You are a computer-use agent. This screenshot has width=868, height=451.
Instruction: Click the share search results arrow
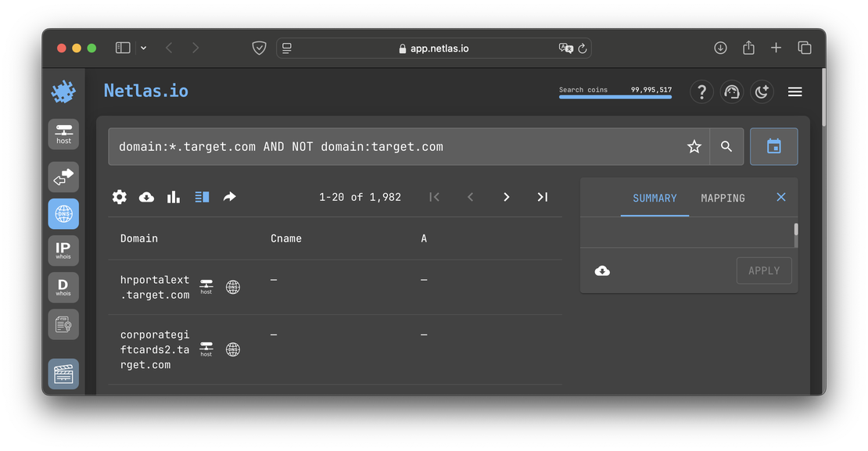click(x=230, y=197)
